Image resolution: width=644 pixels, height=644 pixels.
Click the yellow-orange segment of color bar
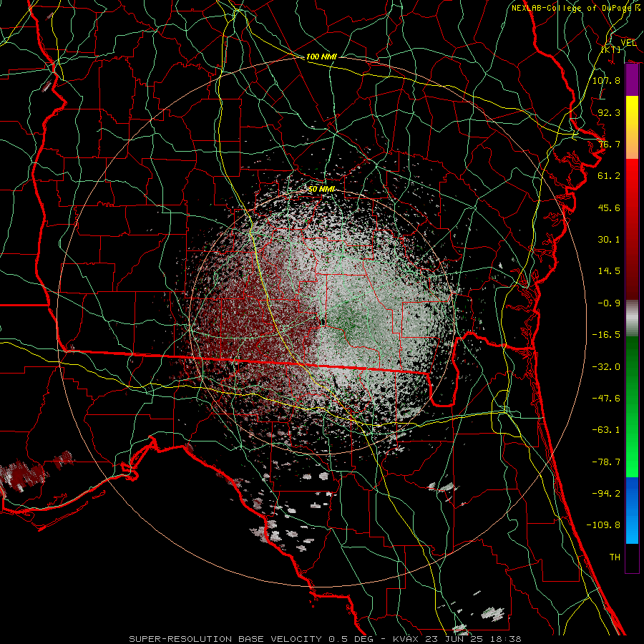(632, 127)
